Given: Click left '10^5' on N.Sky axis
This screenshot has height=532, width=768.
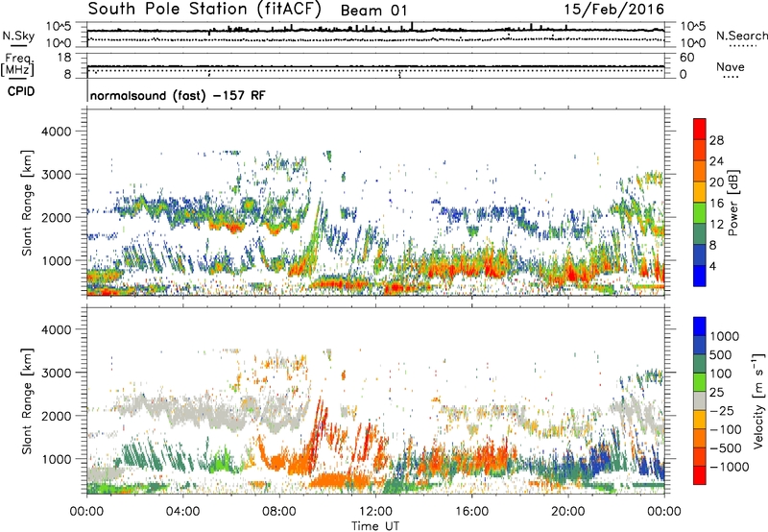Looking at the screenshot, I should point(59,26).
